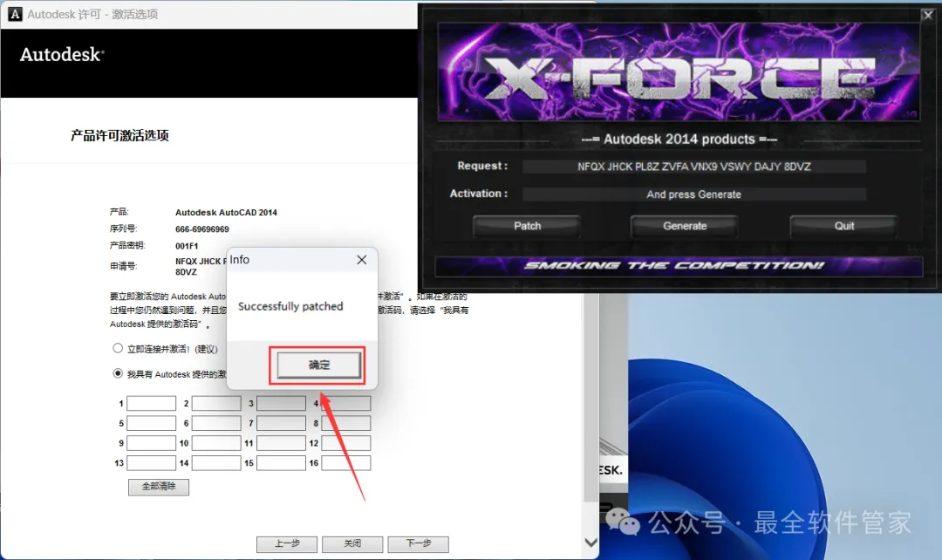942x560 pixels.
Task: Click the Generate button in X-Force
Action: (685, 226)
